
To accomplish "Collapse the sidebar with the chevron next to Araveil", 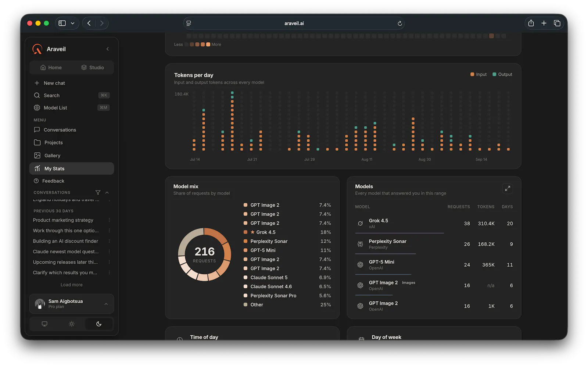I will coord(108,49).
